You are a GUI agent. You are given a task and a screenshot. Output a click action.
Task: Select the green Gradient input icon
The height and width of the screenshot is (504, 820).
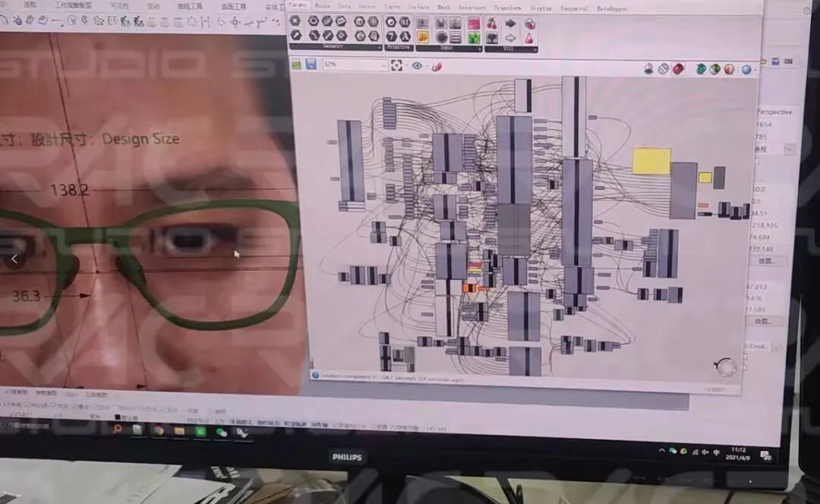[x=474, y=38]
